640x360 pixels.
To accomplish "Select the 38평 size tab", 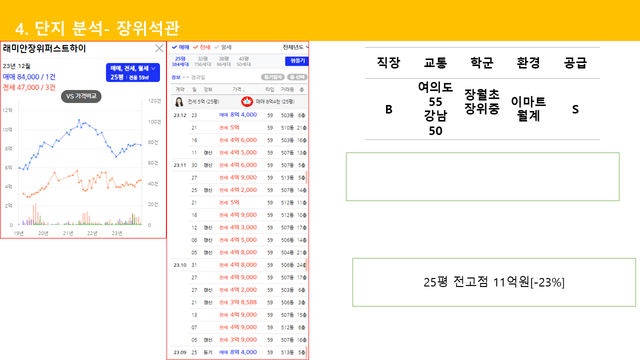I will (224, 62).
